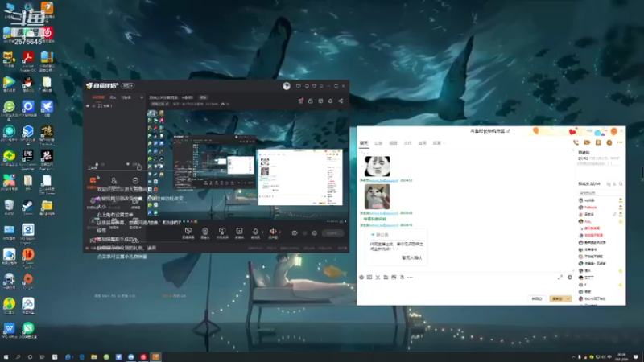Click Fishock in QQ member list

tap(590, 208)
